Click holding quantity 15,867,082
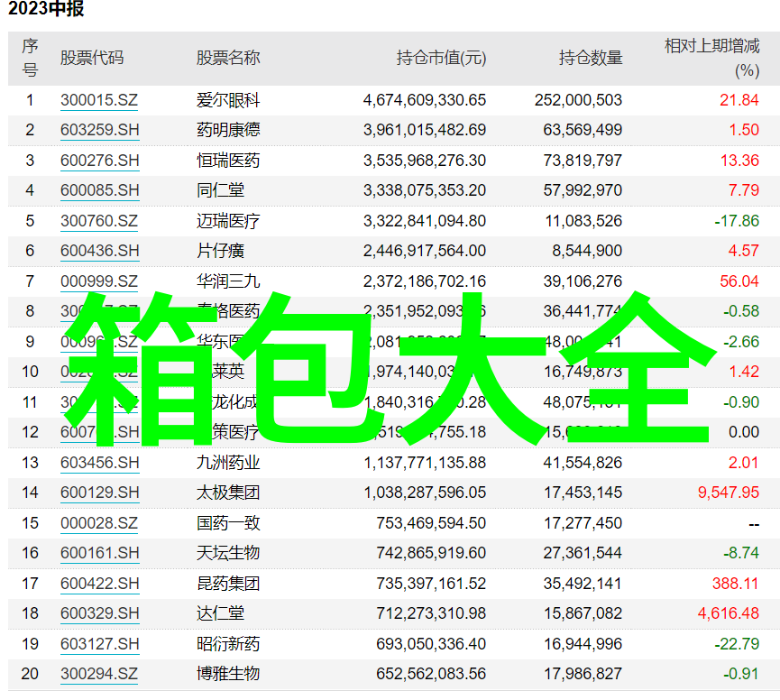780x700 pixels. pos(583,613)
